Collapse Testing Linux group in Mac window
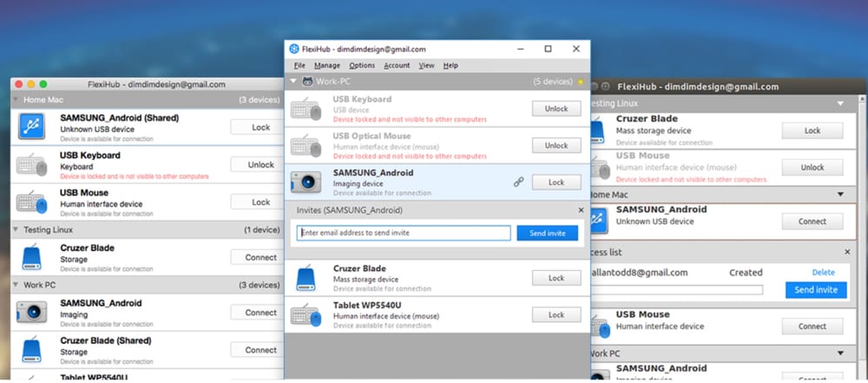868x383 pixels. (x=16, y=229)
